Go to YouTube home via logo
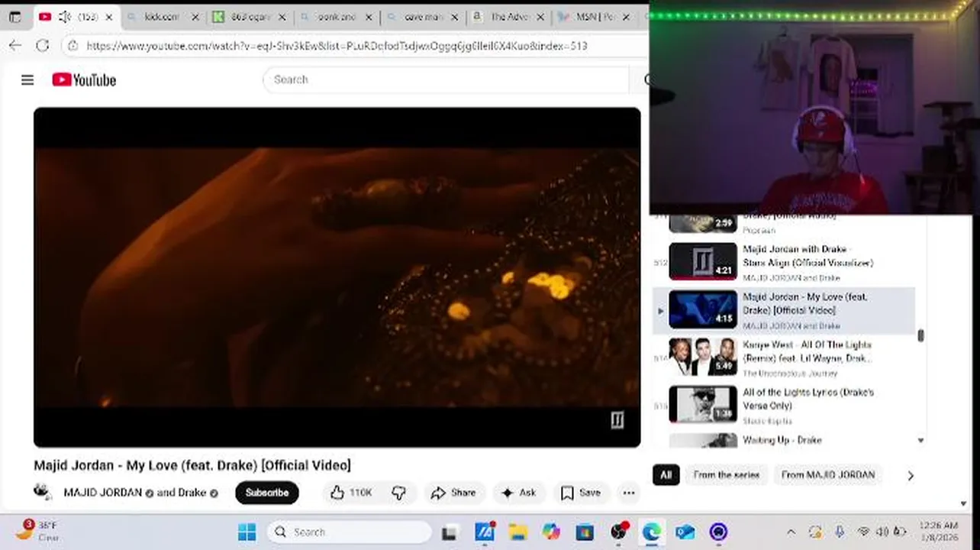The image size is (980, 550). click(84, 79)
